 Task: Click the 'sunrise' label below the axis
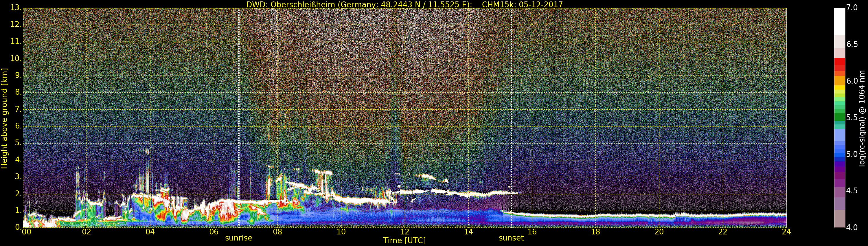(239, 238)
